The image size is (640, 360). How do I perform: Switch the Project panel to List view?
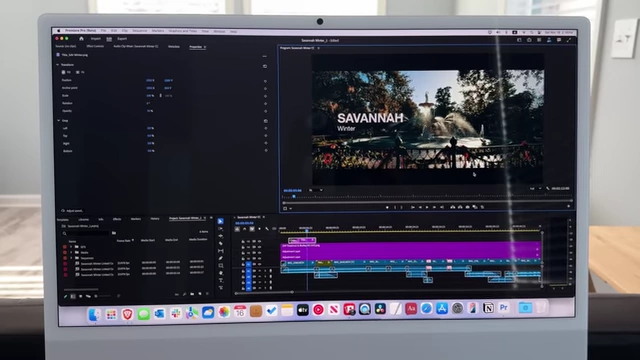coord(73,296)
